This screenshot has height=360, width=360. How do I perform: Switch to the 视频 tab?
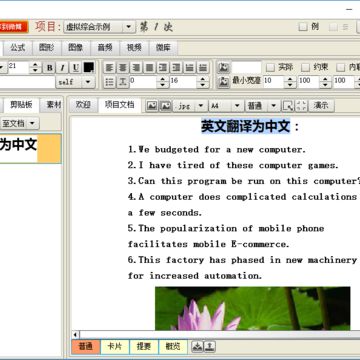pos(134,48)
